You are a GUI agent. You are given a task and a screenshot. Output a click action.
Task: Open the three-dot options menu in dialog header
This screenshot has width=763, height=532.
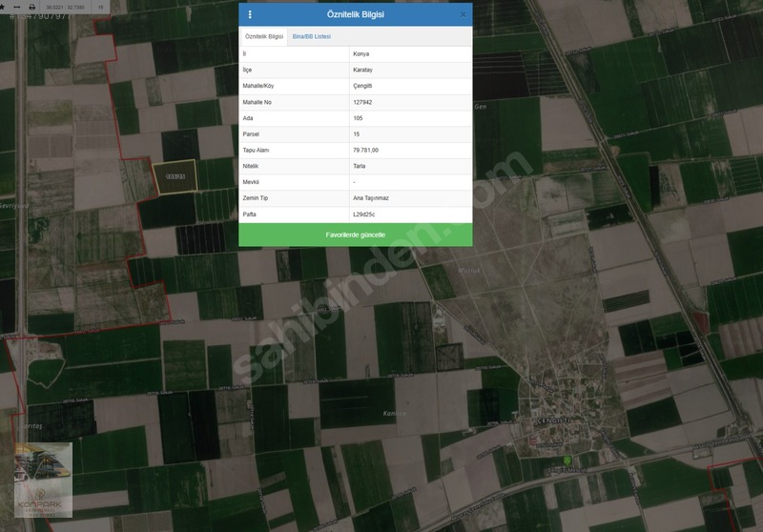(x=250, y=14)
